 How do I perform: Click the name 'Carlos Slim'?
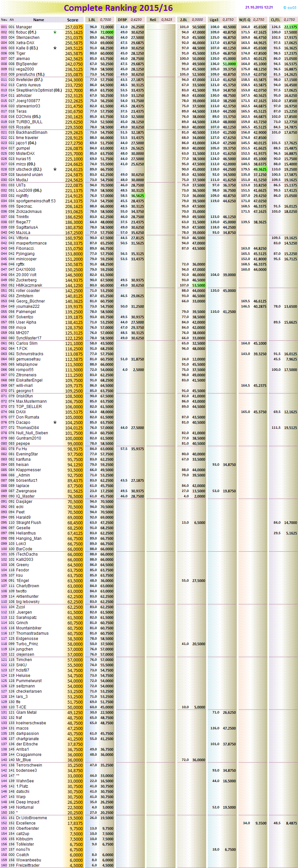click(x=27, y=343)
